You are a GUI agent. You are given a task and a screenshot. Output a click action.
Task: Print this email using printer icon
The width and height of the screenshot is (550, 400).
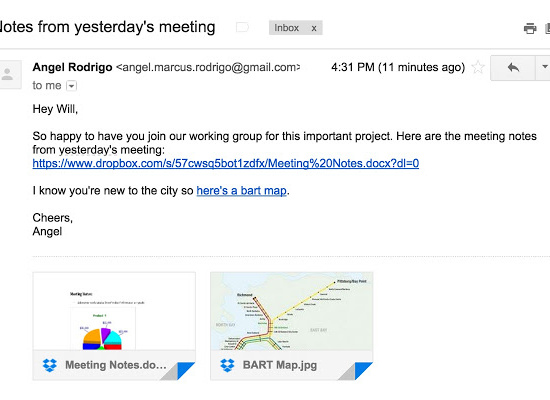(530, 28)
